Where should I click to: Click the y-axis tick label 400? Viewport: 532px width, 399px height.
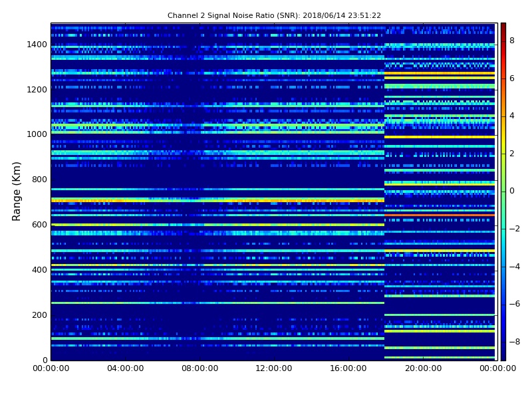[x=39, y=270]
